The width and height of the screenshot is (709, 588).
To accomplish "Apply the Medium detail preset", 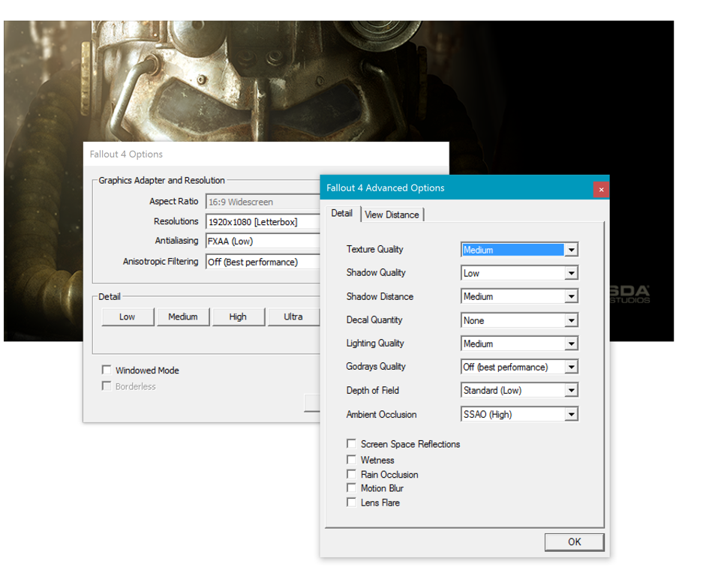I will point(183,316).
